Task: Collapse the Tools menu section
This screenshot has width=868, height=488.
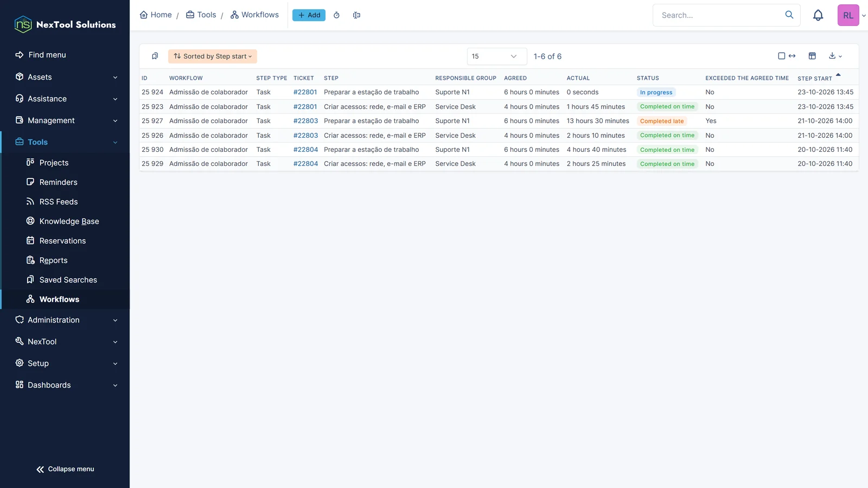Action: click(65, 142)
